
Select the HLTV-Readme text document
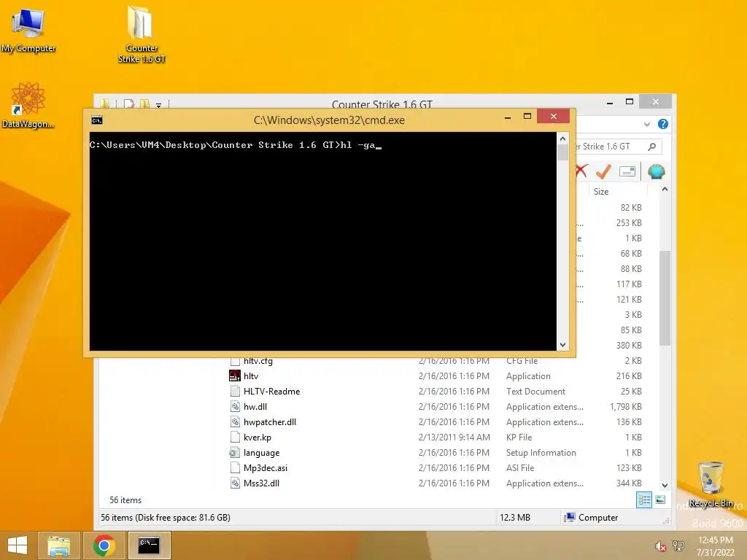pos(271,392)
